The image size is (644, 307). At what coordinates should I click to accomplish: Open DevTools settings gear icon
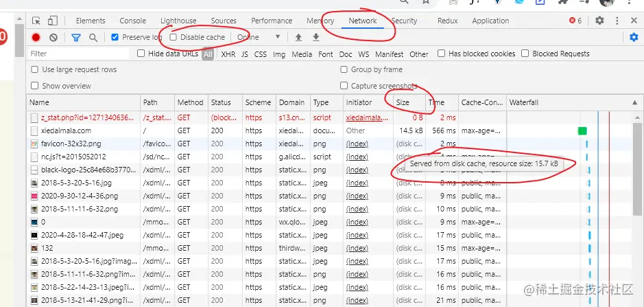click(x=599, y=21)
